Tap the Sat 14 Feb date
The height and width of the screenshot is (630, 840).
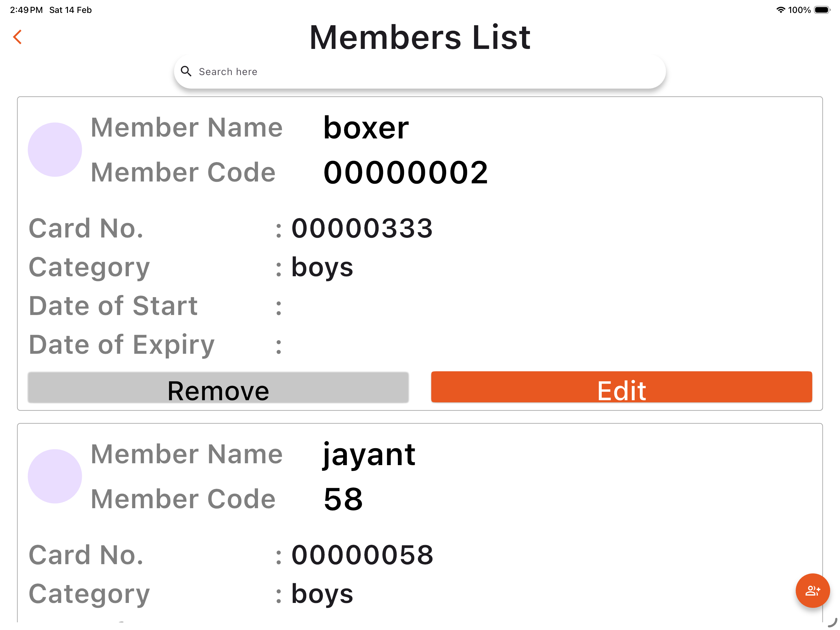coord(71,10)
